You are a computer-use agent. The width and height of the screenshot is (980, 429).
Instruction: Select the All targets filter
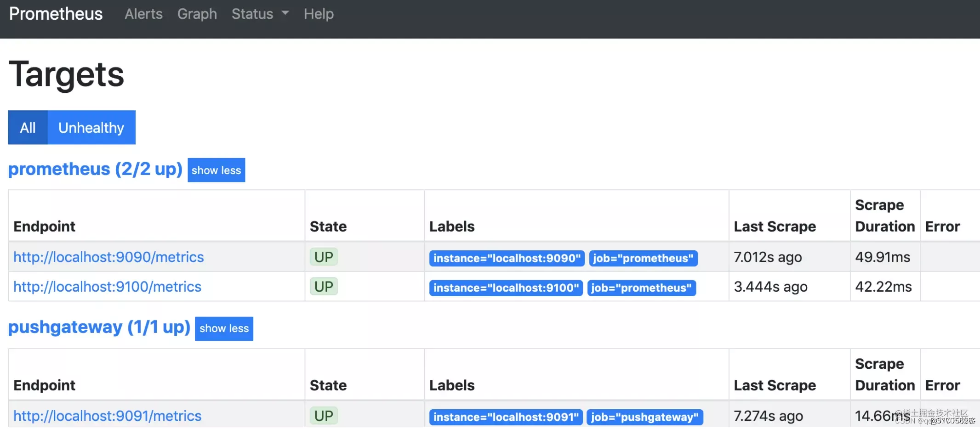[x=28, y=127]
